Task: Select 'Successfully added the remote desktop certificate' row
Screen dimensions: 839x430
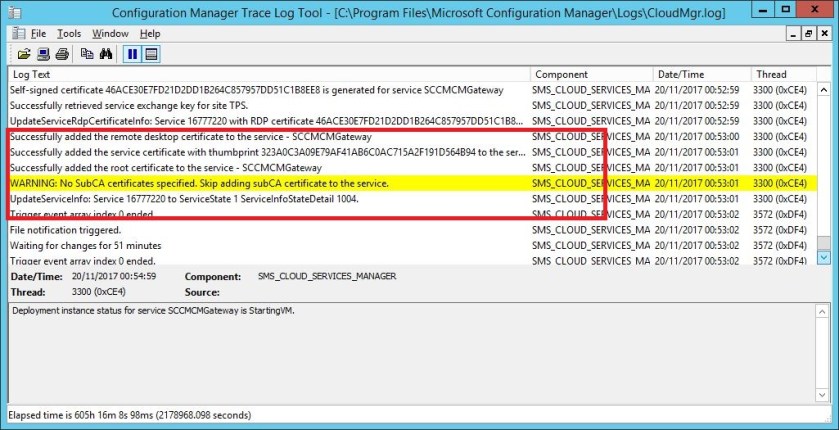Action: click(x=412, y=136)
